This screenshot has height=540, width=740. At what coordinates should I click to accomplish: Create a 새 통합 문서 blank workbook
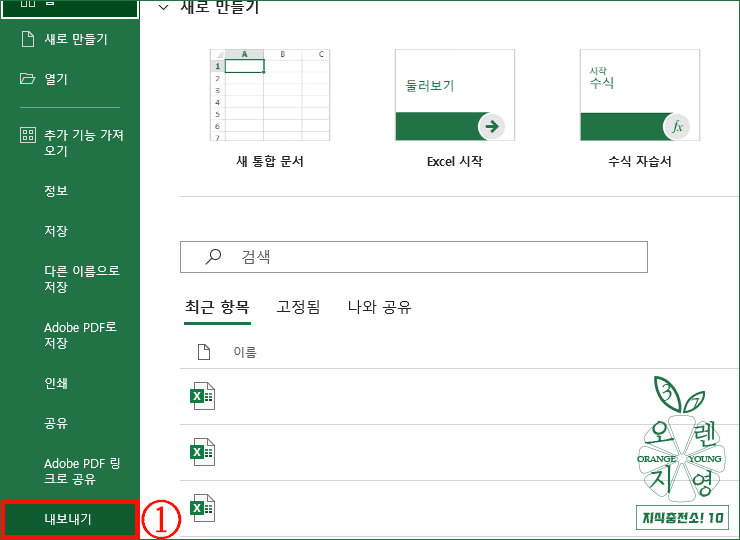[269, 95]
